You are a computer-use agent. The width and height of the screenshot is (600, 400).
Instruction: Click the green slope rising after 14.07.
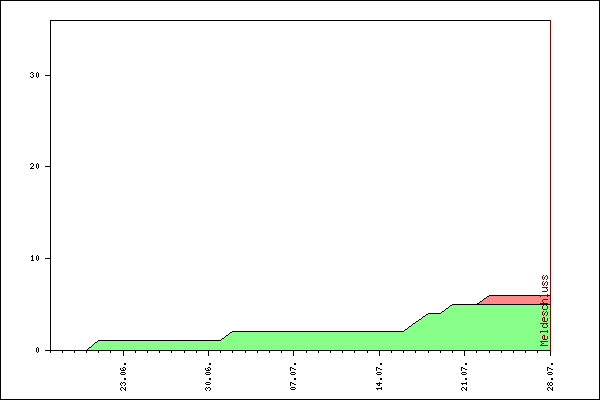(415, 323)
